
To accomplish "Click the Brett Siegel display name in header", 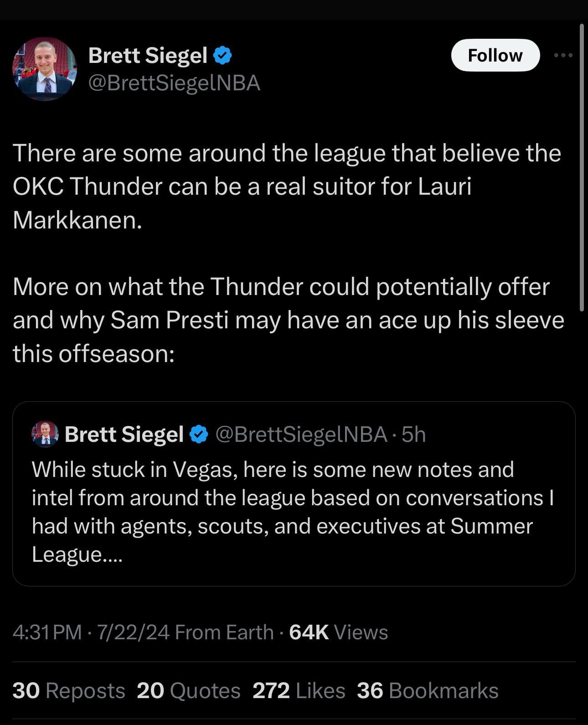I will (148, 55).
